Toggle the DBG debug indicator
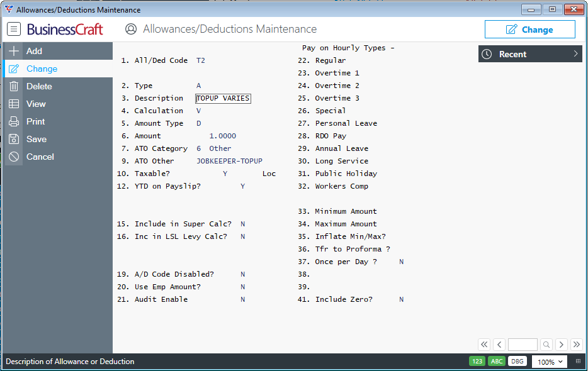The image size is (588, 371). coord(517,362)
